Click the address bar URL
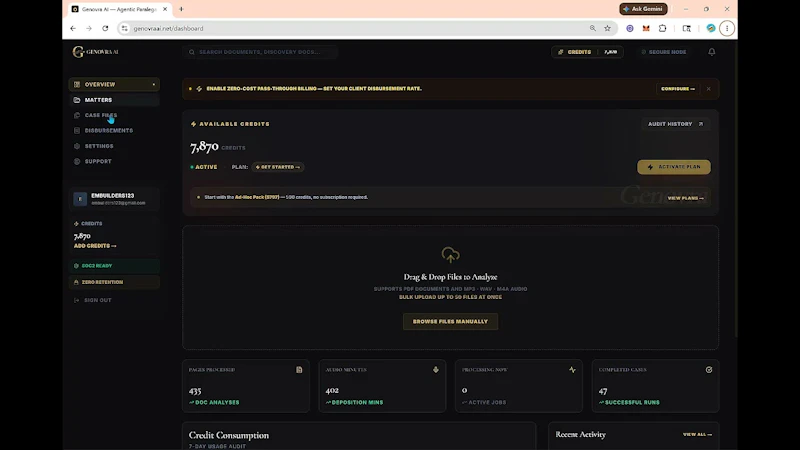Screen dimensions: 800x450 168,29
